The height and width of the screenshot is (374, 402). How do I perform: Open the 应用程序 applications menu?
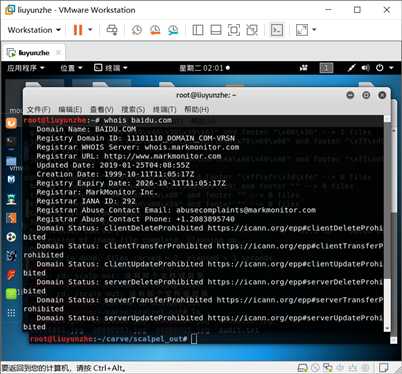pyautogui.click(x=26, y=68)
